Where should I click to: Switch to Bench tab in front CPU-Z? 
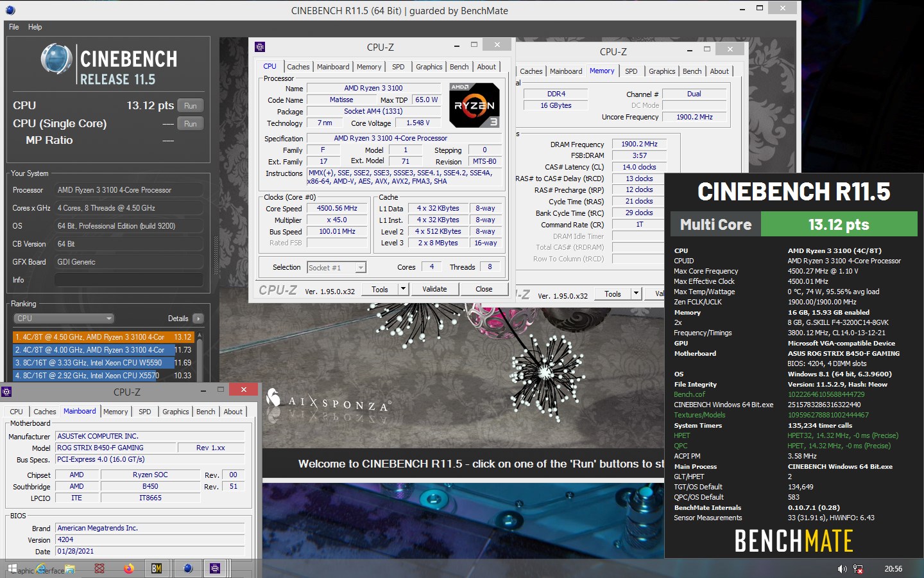pyautogui.click(x=459, y=67)
